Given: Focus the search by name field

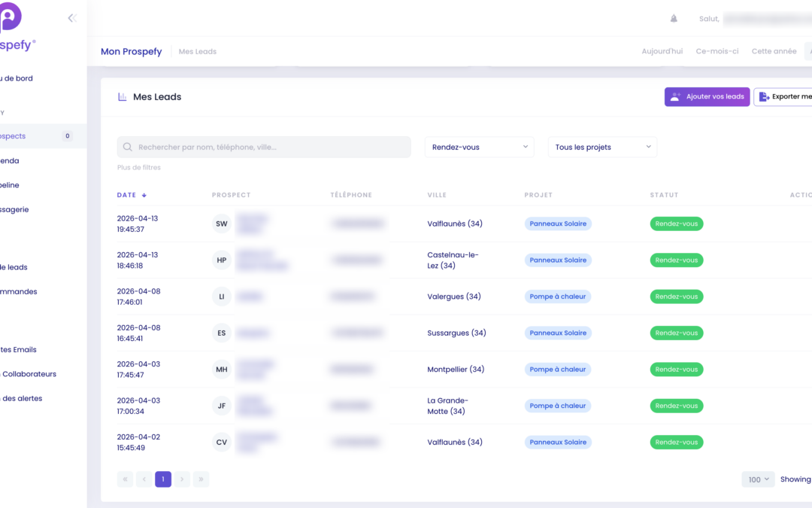Looking at the screenshot, I should click(x=264, y=148).
